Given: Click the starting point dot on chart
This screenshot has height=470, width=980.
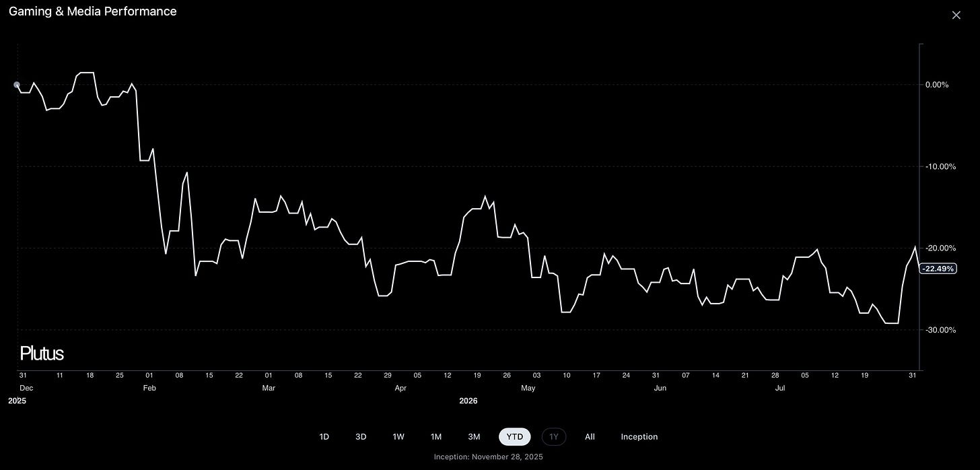Looking at the screenshot, I should [17, 85].
